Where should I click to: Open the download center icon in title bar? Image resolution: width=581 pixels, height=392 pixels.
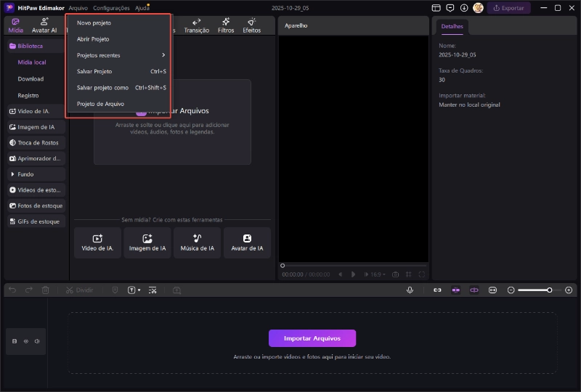(x=464, y=8)
